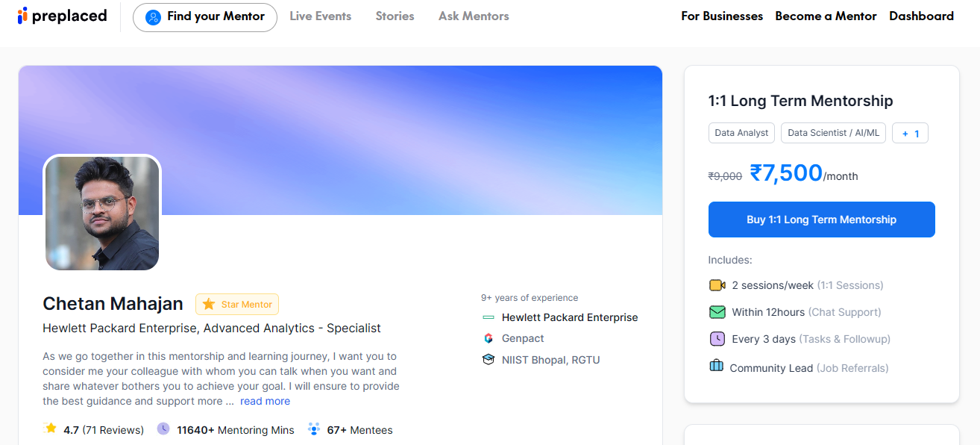Image resolution: width=980 pixels, height=445 pixels.
Task: Click the Hewlett Packard Enterprise logo icon
Action: click(x=489, y=317)
